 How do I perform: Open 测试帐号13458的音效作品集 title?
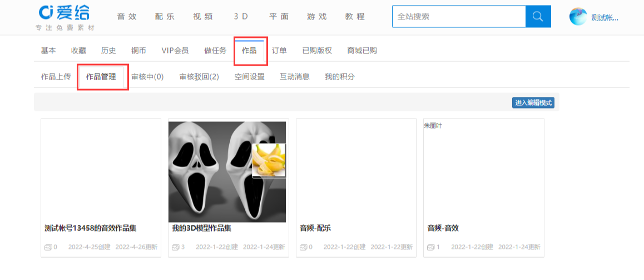[90, 228]
